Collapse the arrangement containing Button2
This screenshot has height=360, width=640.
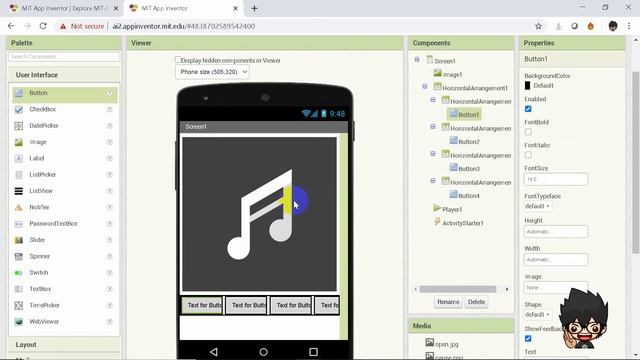pos(433,127)
